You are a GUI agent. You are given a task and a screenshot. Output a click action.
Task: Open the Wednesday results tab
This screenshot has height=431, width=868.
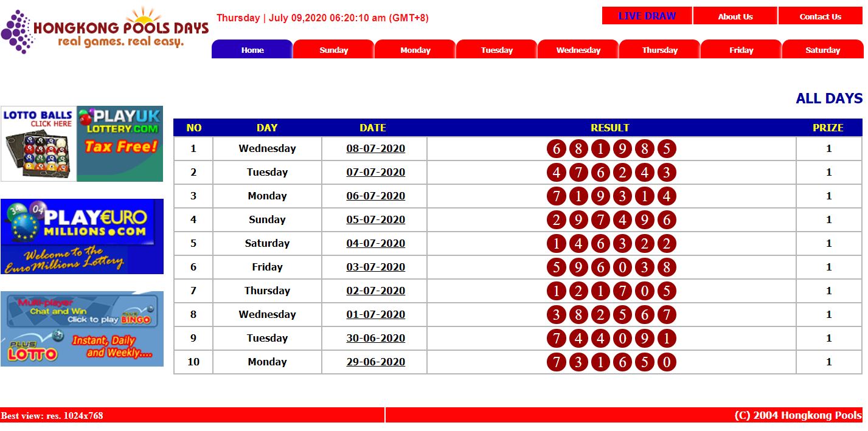[x=577, y=50]
